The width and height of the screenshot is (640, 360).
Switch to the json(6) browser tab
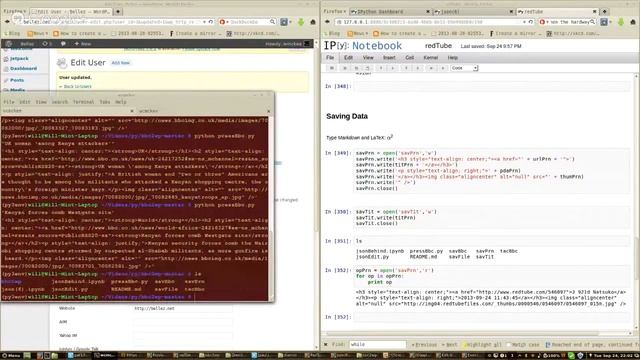473,11
